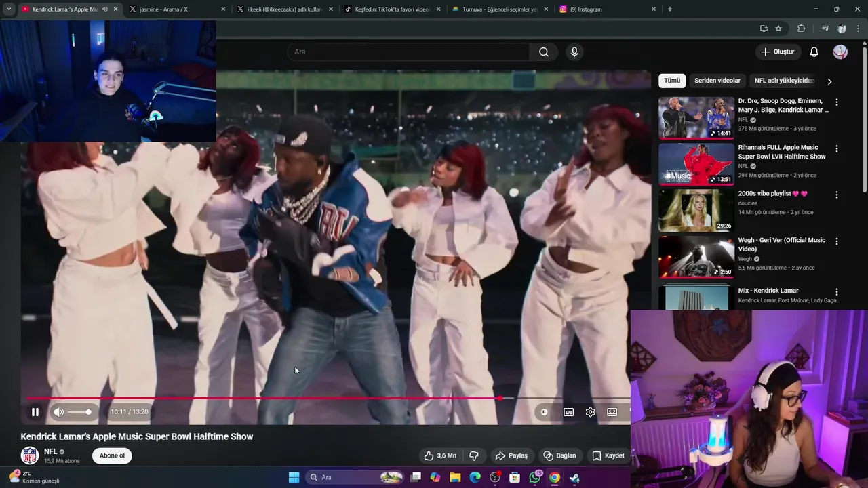Select the Seriden videolar chip
Image resolution: width=868 pixels, height=488 pixels.
pos(717,81)
